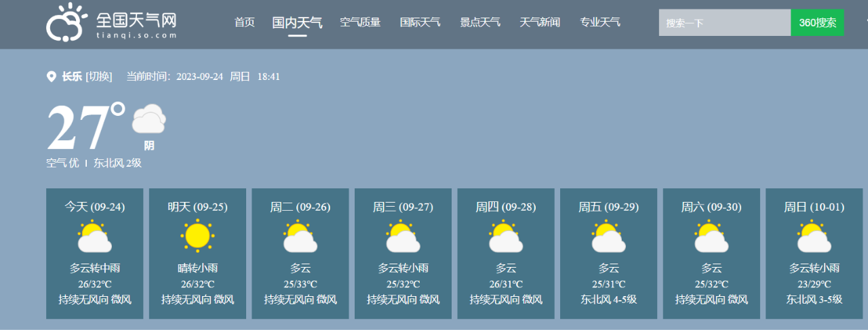This screenshot has height=330, width=868.
Task: Click the cloudy icon for 周五 (09-29)
Action: coord(609,237)
